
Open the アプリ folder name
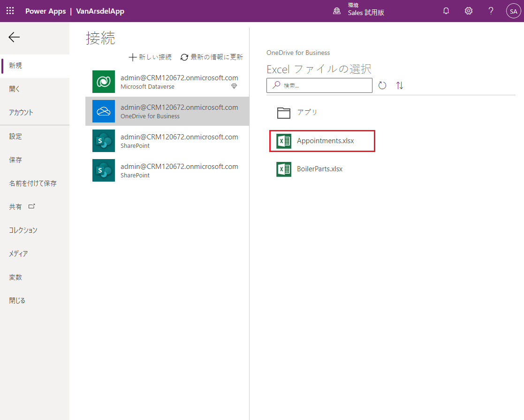(307, 112)
